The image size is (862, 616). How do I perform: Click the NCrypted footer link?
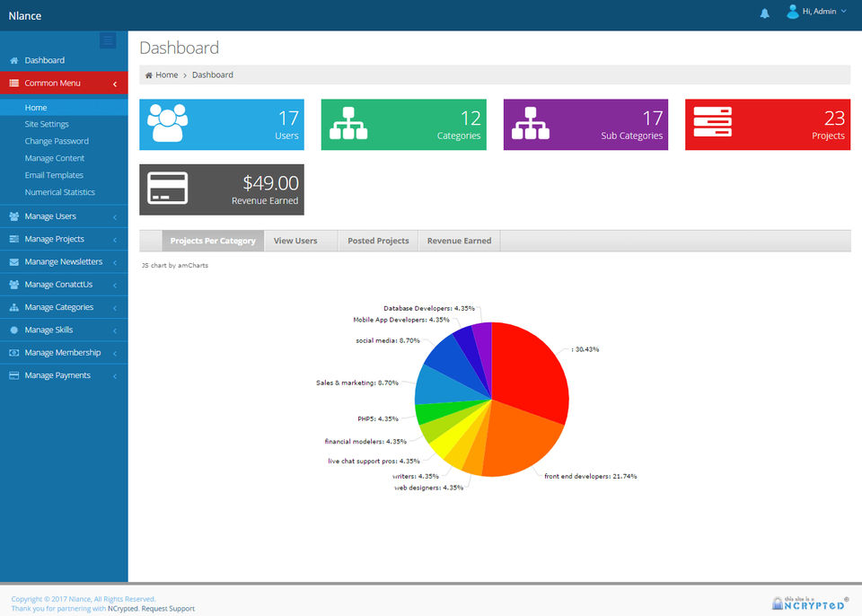[x=123, y=608]
